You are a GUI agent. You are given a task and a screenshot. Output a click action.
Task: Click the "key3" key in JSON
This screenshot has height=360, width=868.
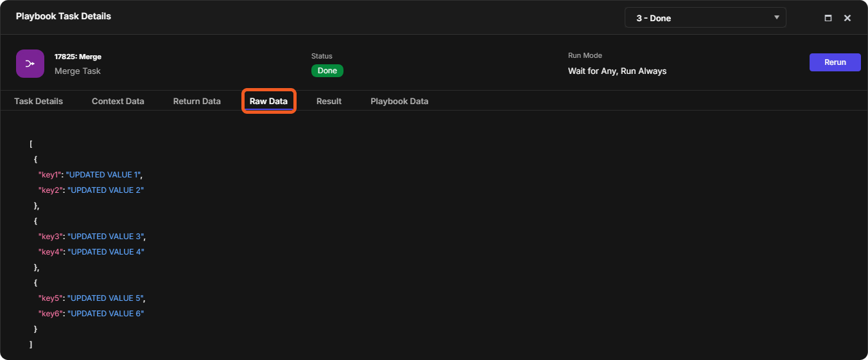pyautogui.click(x=50, y=237)
